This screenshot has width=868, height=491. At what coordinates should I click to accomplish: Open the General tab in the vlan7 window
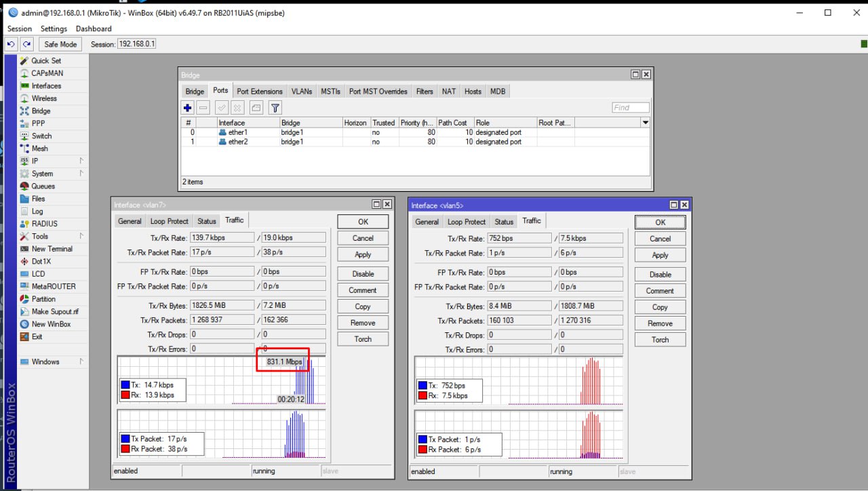(x=130, y=221)
